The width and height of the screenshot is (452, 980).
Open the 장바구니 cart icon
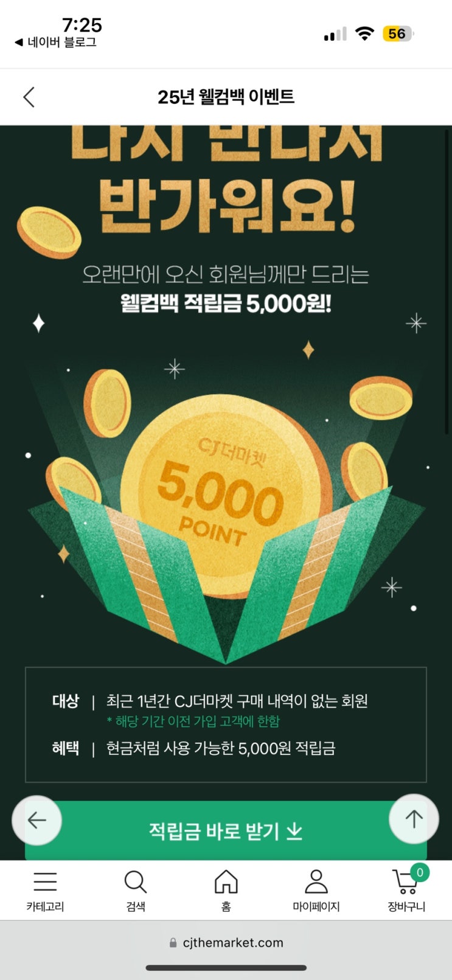tap(405, 882)
